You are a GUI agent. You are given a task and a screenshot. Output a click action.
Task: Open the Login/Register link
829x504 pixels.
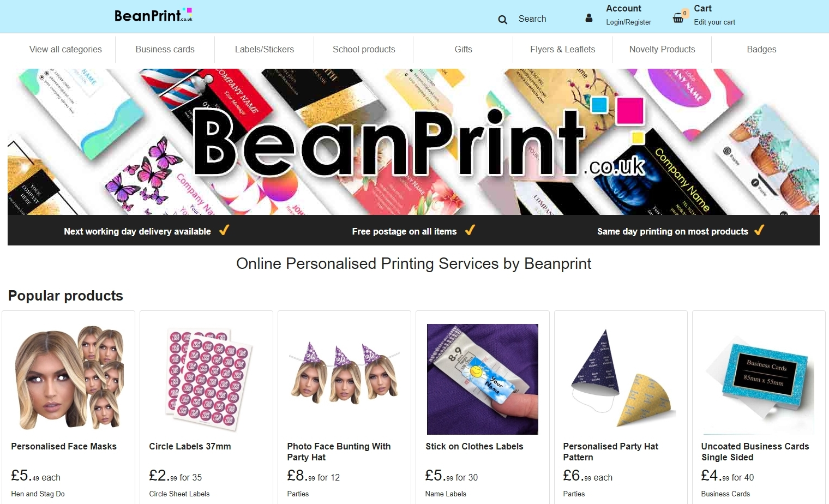[x=628, y=22]
